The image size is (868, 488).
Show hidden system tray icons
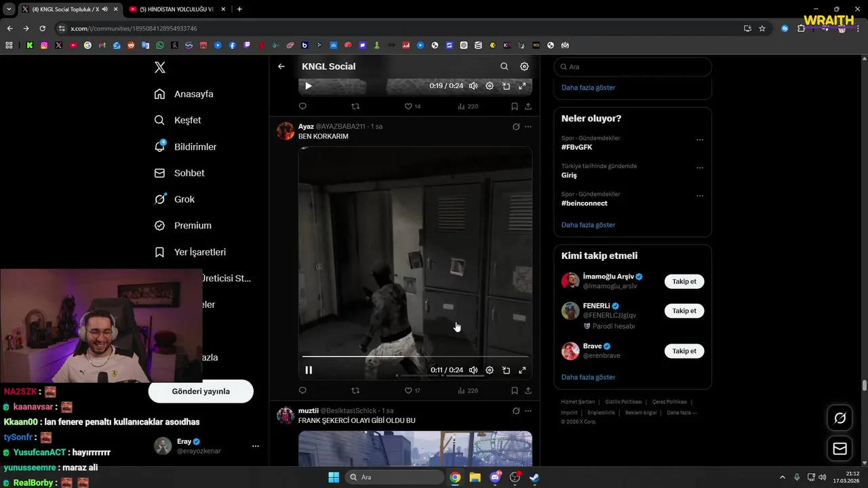[x=782, y=477]
